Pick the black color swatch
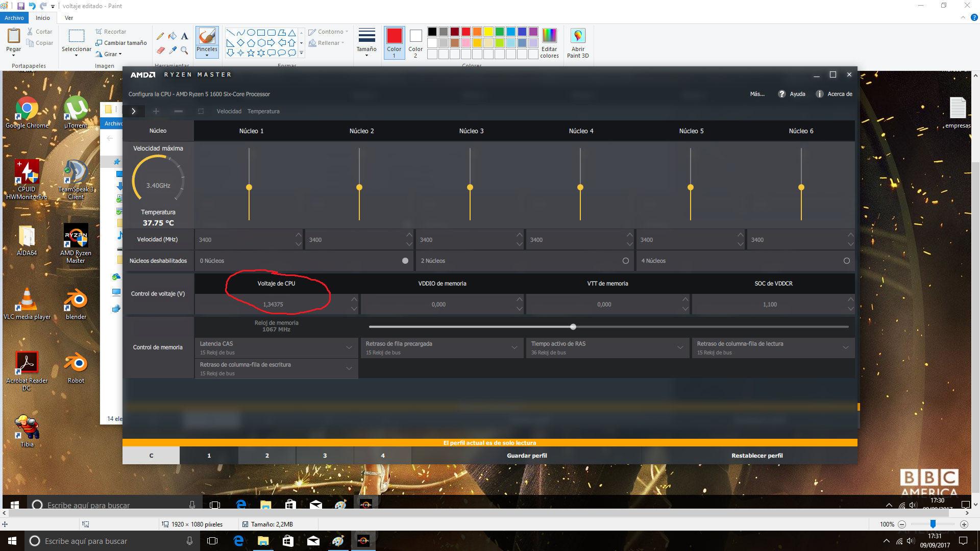 coord(432,32)
